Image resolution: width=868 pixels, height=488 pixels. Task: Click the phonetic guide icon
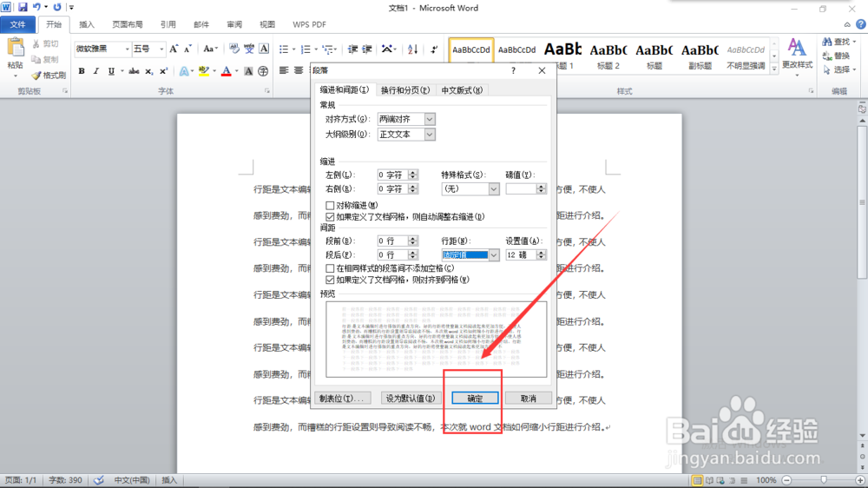point(249,49)
